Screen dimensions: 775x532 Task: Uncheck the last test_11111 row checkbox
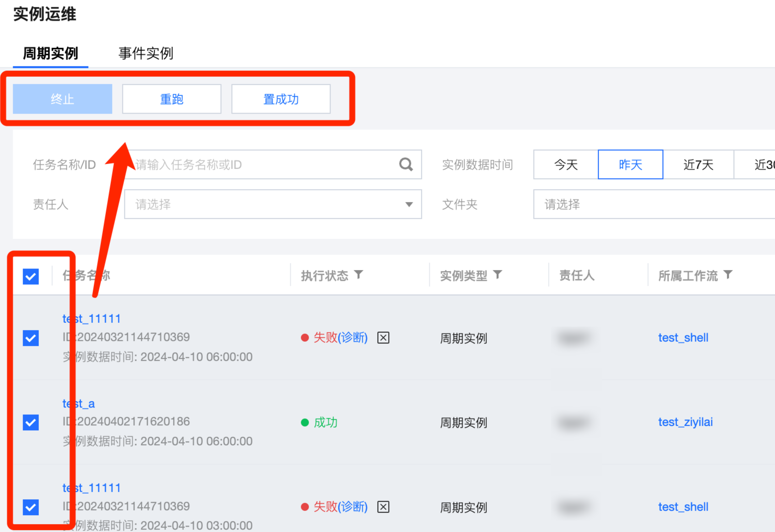[x=31, y=507]
